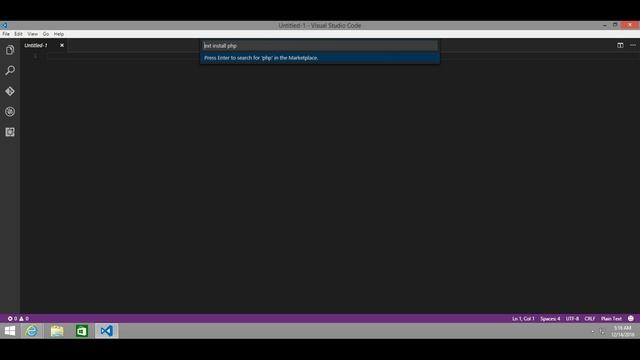This screenshot has width=640, height=360.
Task: Open the Go menu
Action: point(46,34)
